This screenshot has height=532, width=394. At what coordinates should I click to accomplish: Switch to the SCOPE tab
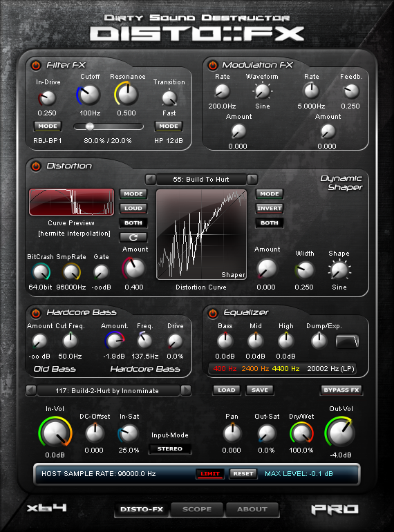coord(197,509)
